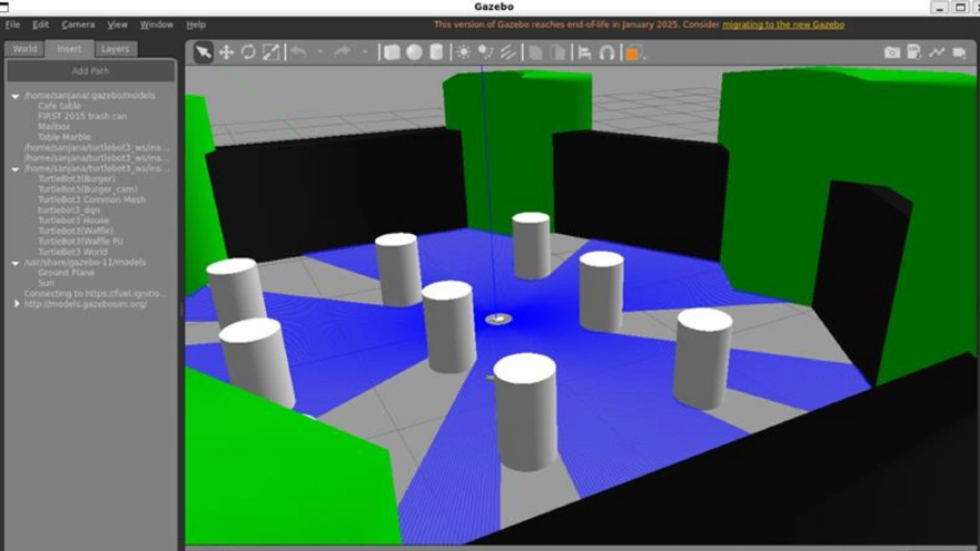Image resolution: width=980 pixels, height=551 pixels.
Task: Select TurtleBot3(Burger_cam) model
Action: pos(88,189)
